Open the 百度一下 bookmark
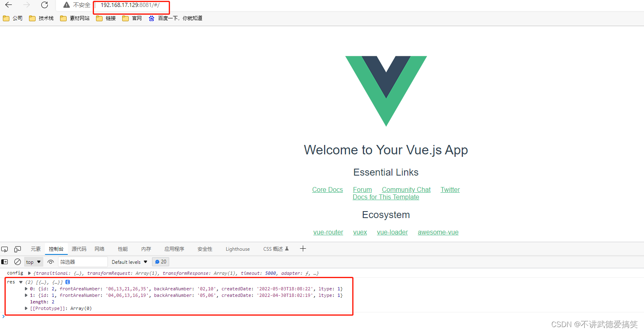Viewport: 644px width, 332px height. click(175, 18)
